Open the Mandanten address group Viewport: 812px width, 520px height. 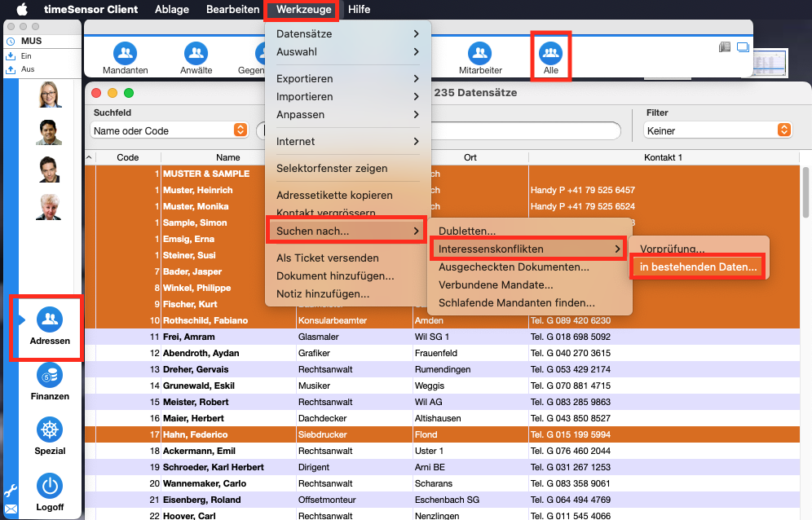click(x=126, y=58)
